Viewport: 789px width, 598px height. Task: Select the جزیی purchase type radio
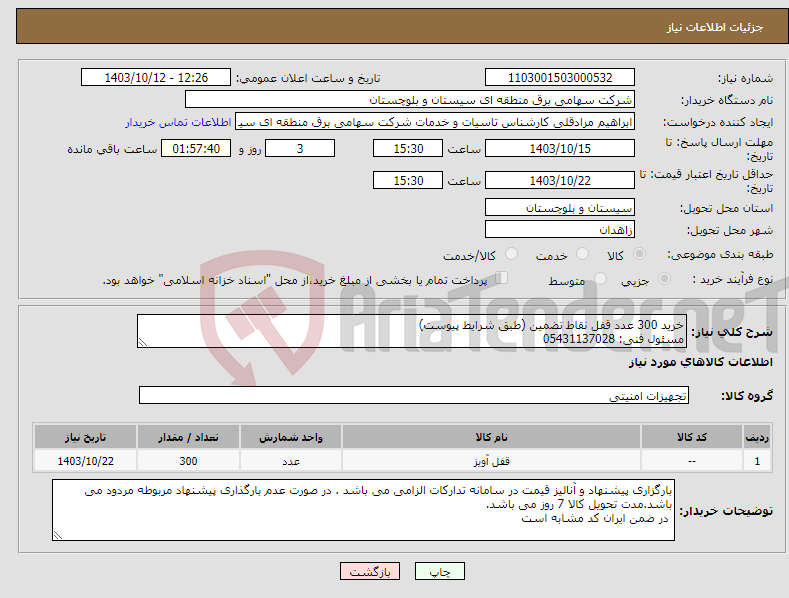click(x=664, y=278)
